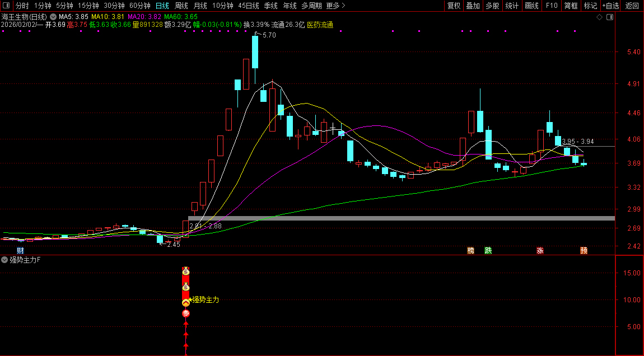Open dropdown arrow next to 海王生物(日线)

pyautogui.click(x=53, y=17)
